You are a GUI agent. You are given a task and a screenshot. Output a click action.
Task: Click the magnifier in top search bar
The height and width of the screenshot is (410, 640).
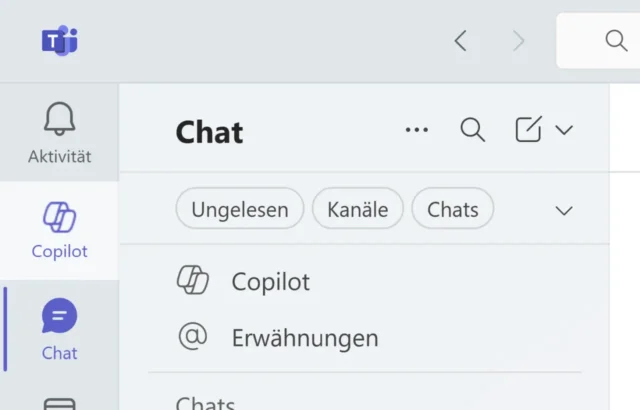click(616, 40)
